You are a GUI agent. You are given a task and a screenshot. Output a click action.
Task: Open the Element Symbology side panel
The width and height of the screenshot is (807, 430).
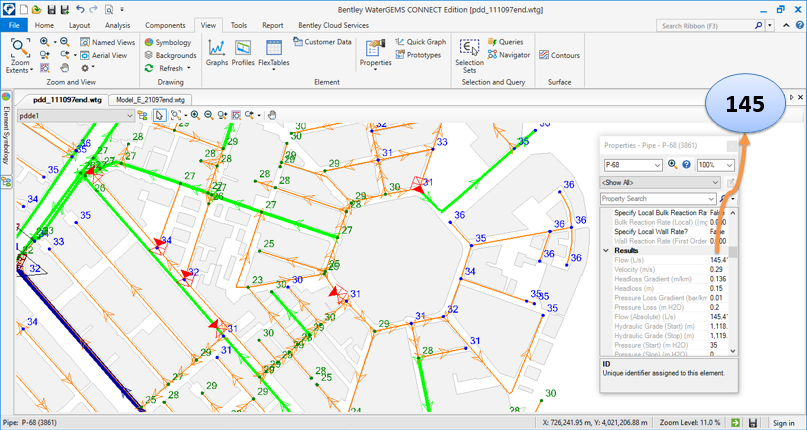click(x=7, y=131)
